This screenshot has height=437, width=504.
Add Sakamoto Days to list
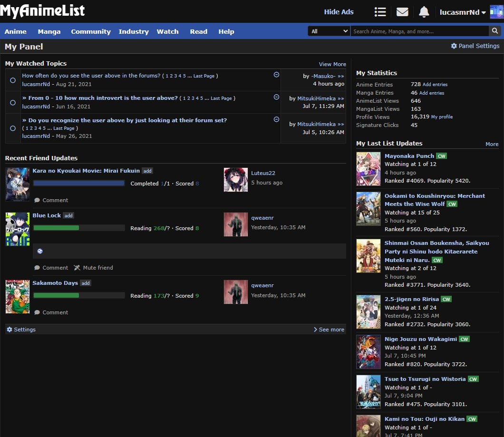pos(86,283)
